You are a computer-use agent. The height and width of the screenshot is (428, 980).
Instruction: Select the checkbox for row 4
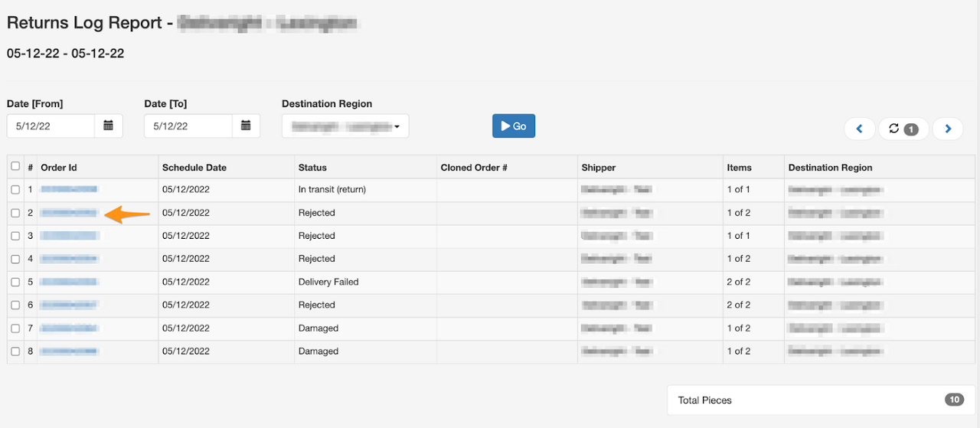pyautogui.click(x=15, y=259)
